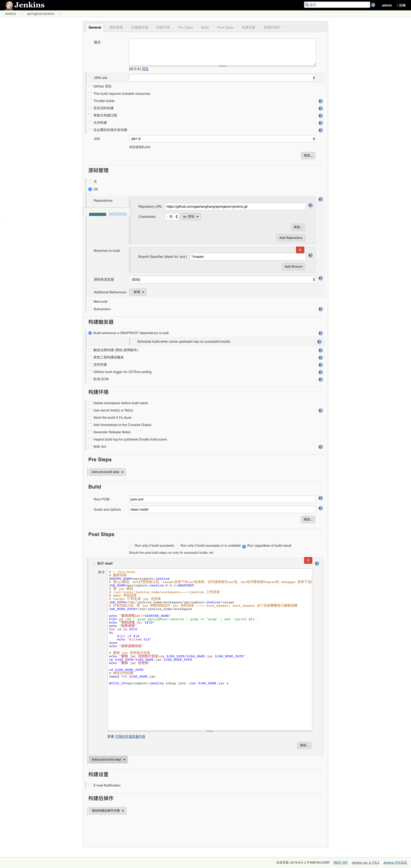The height and width of the screenshot is (868, 411).
Task: Open help icon for Subversion option
Action: [320, 309]
